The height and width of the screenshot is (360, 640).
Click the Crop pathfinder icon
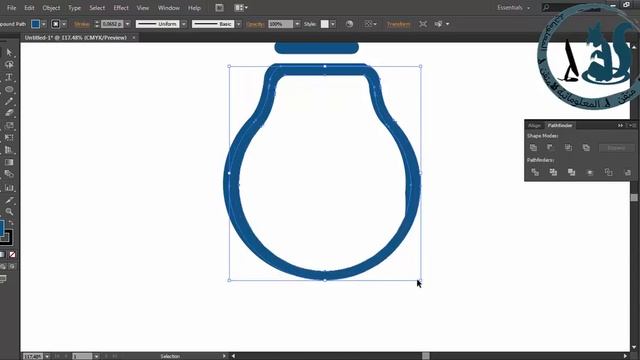(590, 172)
